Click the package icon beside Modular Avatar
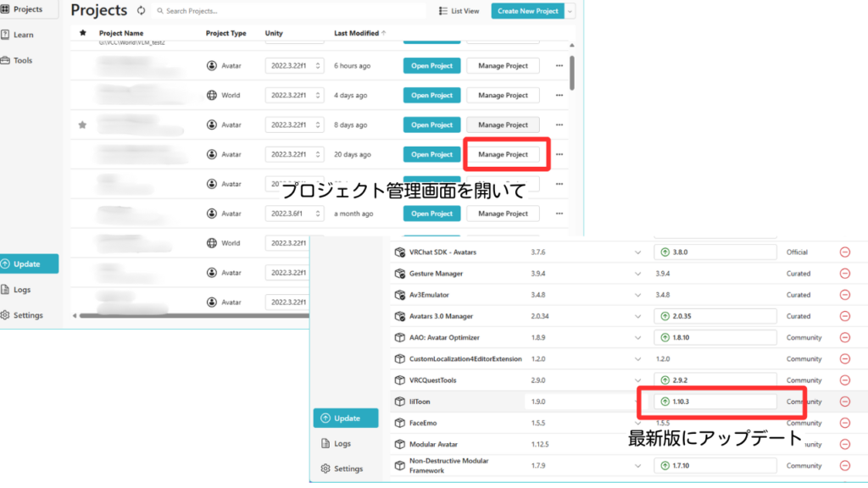This screenshot has width=868, height=488. pos(400,444)
